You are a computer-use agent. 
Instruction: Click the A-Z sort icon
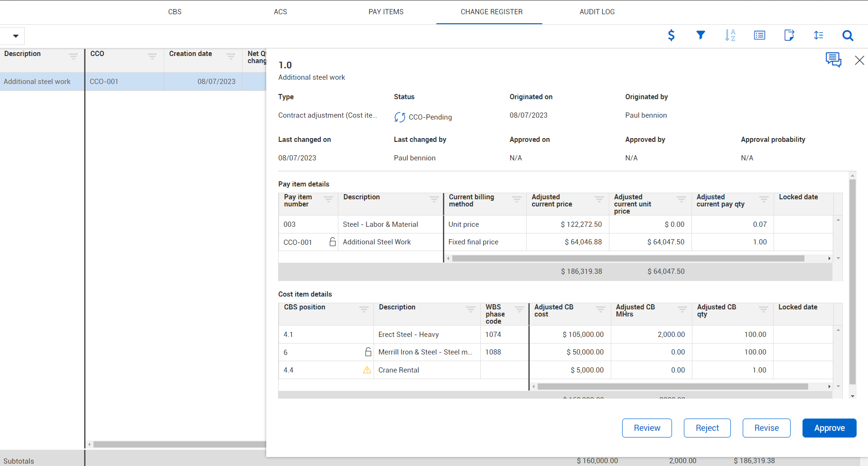pos(730,35)
